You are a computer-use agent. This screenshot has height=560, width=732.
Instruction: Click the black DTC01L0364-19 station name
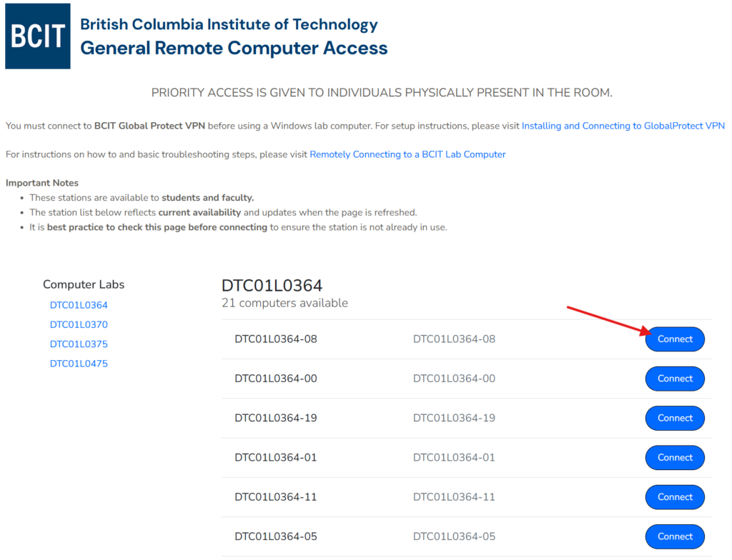[275, 418]
